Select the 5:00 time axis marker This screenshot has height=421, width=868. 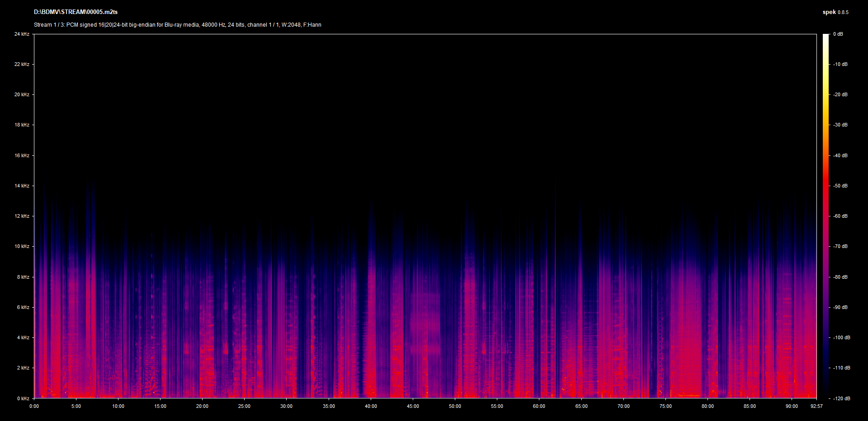click(x=76, y=406)
